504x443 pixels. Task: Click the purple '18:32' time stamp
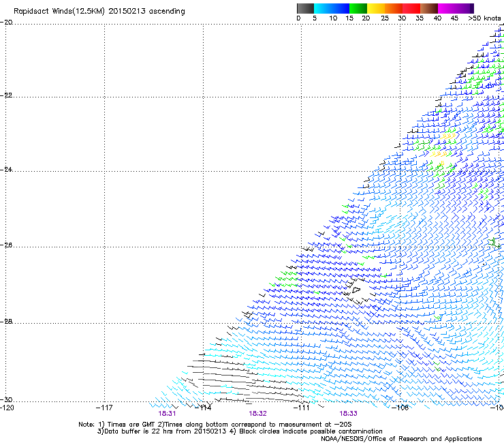257,414
